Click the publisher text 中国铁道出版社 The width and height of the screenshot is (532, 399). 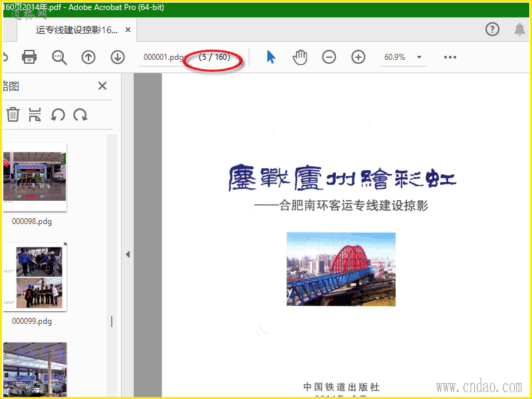click(342, 387)
